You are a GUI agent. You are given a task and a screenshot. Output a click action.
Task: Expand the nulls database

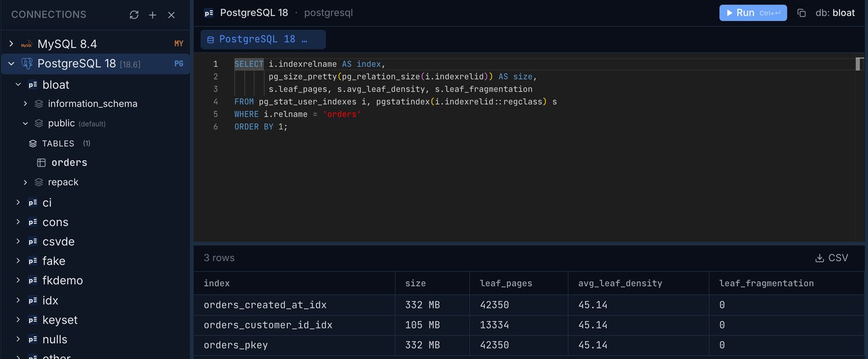(x=18, y=339)
